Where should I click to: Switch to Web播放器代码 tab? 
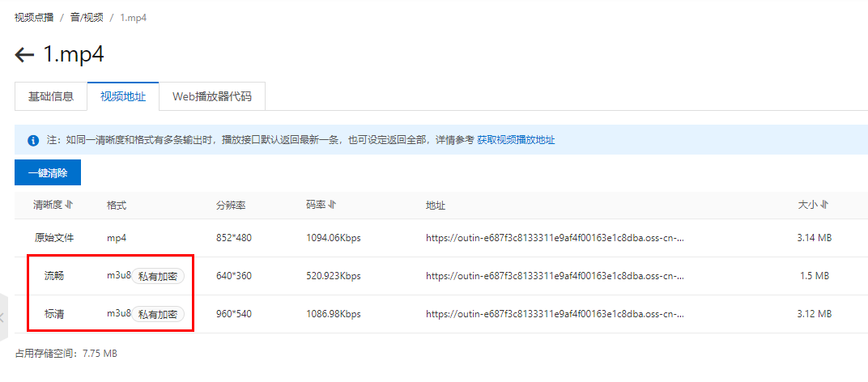212,96
